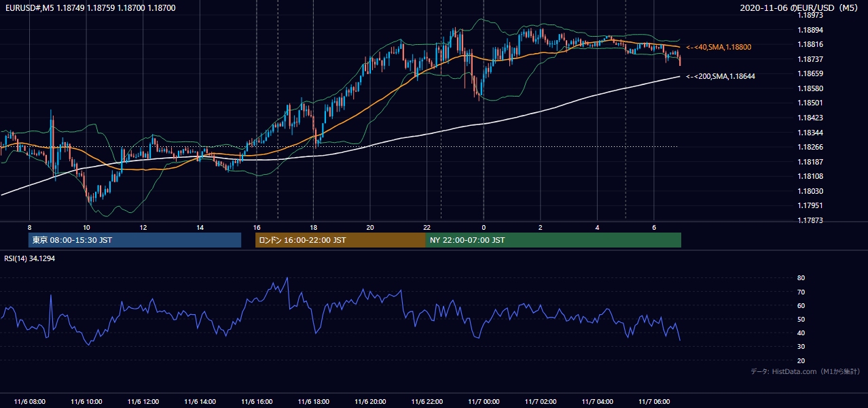Select the orange 40 SMA label 1.18800

[719, 47]
